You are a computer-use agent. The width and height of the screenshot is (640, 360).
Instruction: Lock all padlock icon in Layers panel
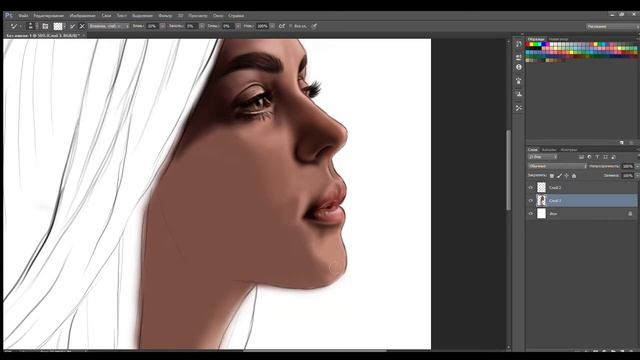[574, 176]
